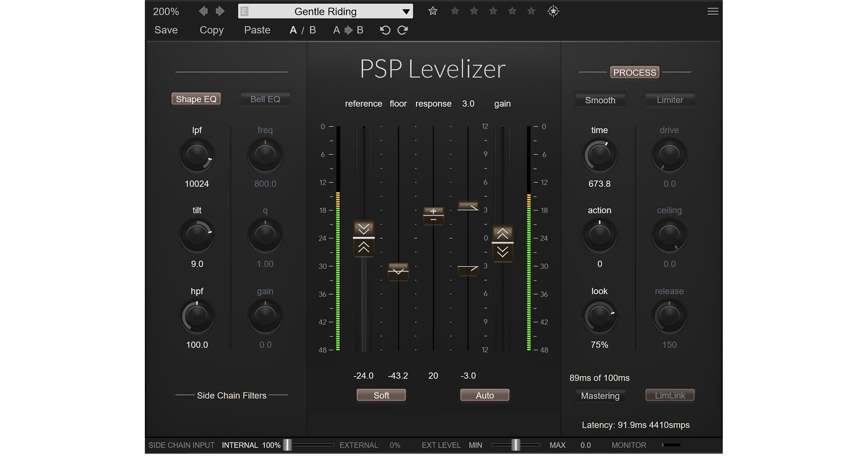Click the ceiling knob
868x456 pixels.
[669, 235]
